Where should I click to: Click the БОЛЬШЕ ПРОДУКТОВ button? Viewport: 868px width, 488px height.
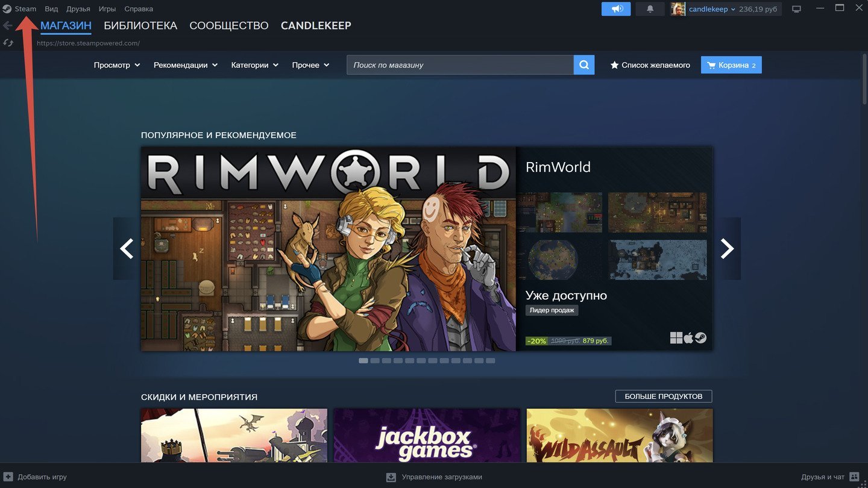tap(663, 396)
